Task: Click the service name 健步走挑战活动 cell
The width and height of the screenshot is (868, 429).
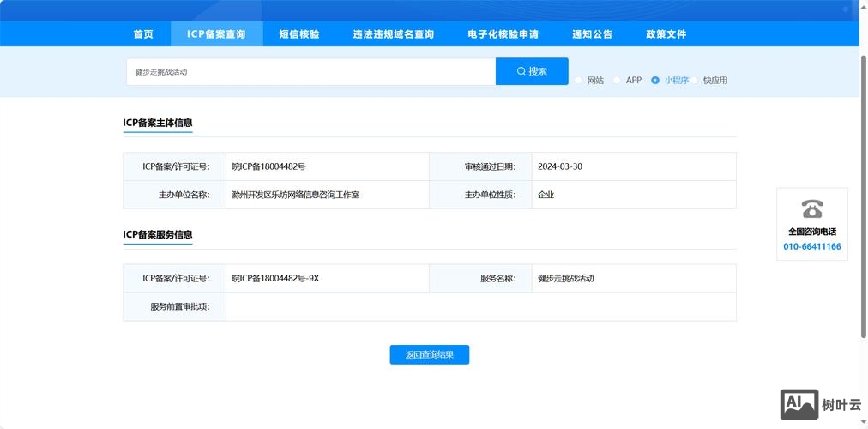Action: coord(634,279)
